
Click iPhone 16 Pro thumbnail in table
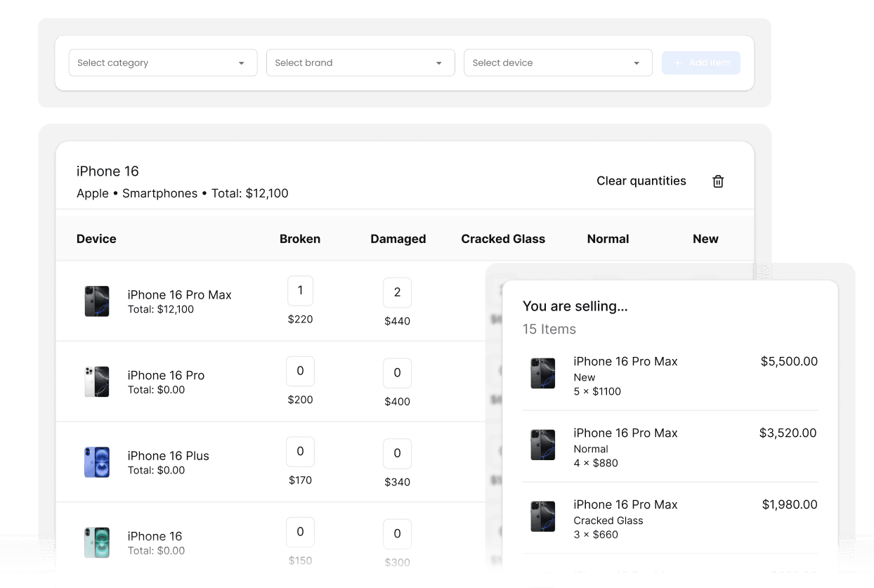[x=97, y=381]
